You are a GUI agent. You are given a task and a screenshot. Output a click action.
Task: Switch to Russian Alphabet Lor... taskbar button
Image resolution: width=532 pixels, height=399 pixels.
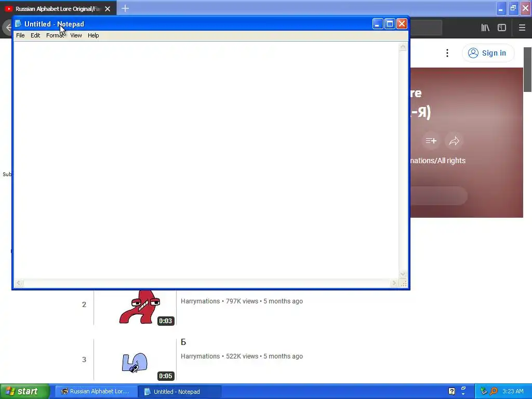96,392
